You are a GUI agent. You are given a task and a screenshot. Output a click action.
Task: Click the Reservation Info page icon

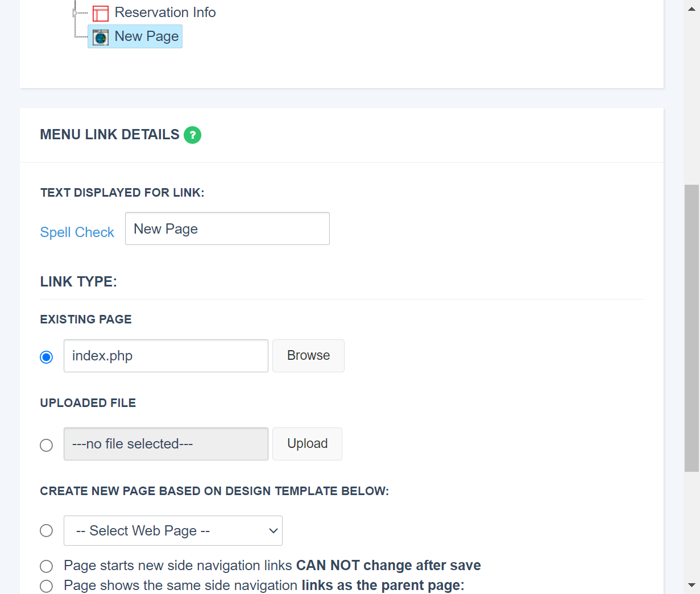point(100,13)
